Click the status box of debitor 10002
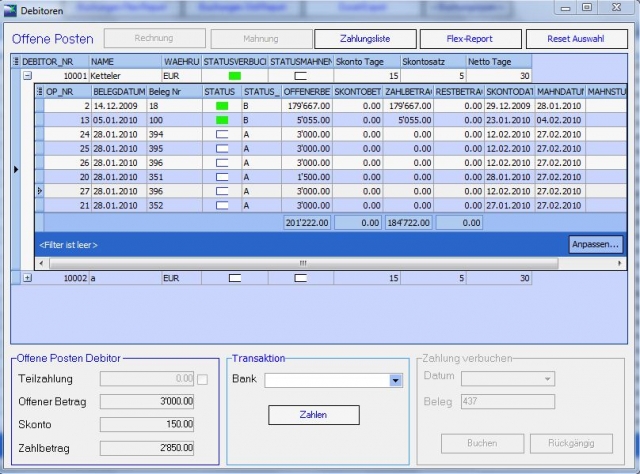This screenshot has width=640, height=474. tap(235, 277)
